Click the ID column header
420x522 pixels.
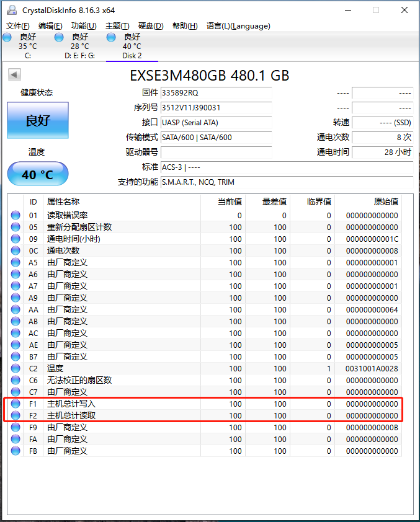coord(33,201)
